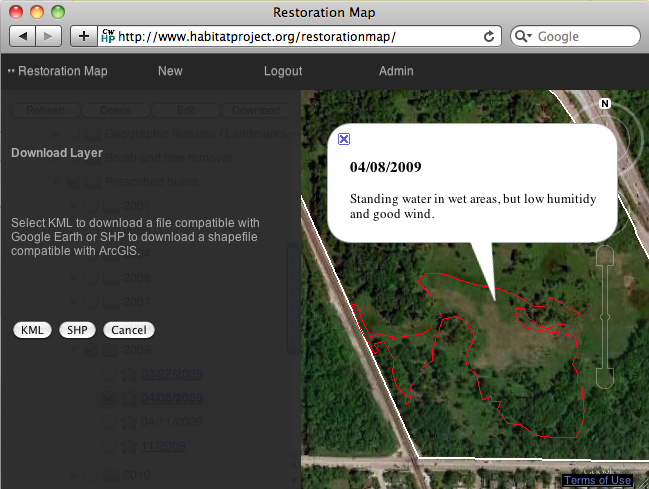Toggle the Prescribed burns folder checkbox
The width and height of the screenshot is (649, 489).
(x=73, y=182)
